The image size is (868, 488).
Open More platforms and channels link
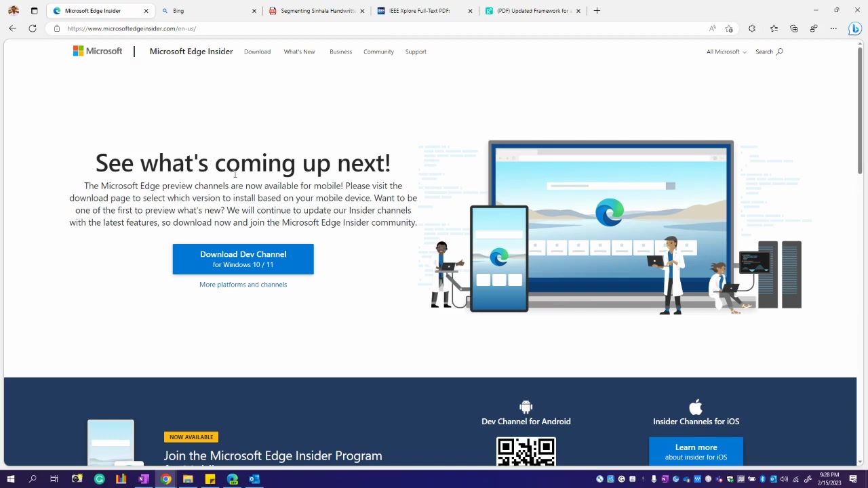click(x=243, y=284)
